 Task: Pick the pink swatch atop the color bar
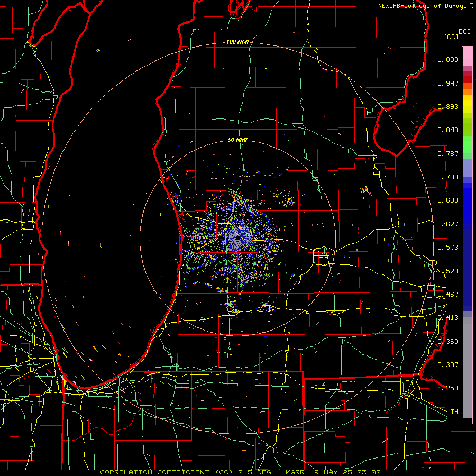click(467, 56)
